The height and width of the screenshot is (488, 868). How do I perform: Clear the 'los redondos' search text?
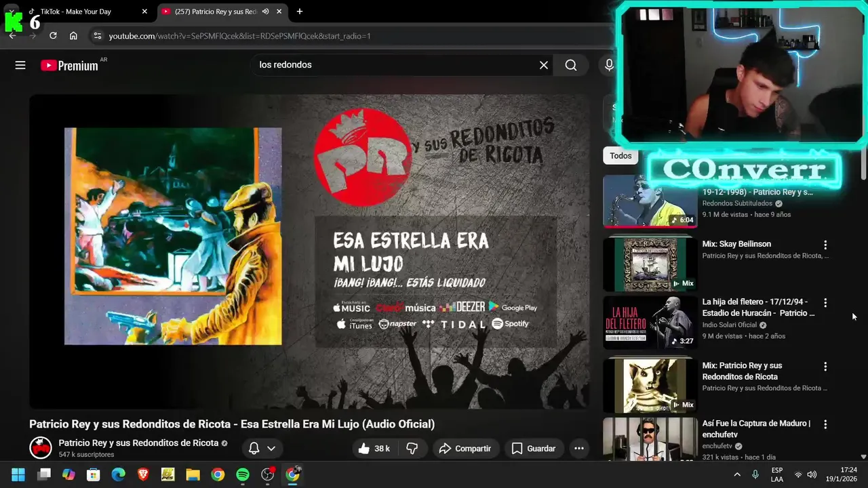[x=543, y=65]
